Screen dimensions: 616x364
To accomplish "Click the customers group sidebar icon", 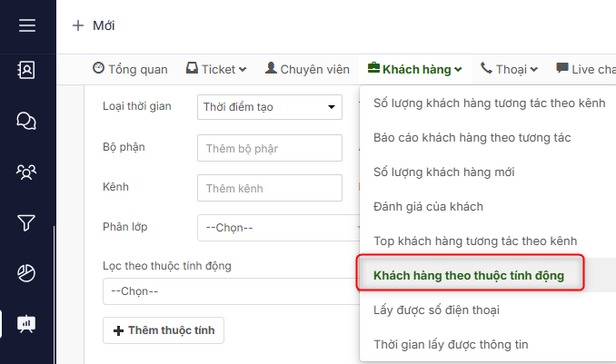I will coord(27,171).
